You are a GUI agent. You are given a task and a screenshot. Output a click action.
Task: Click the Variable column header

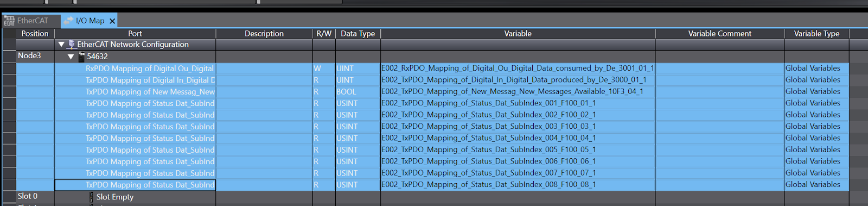pyautogui.click(x=518, y=34)
